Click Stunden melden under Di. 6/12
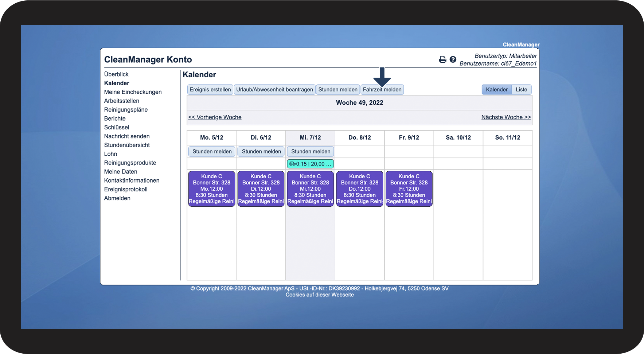644x354 pixels. (261, 152)
